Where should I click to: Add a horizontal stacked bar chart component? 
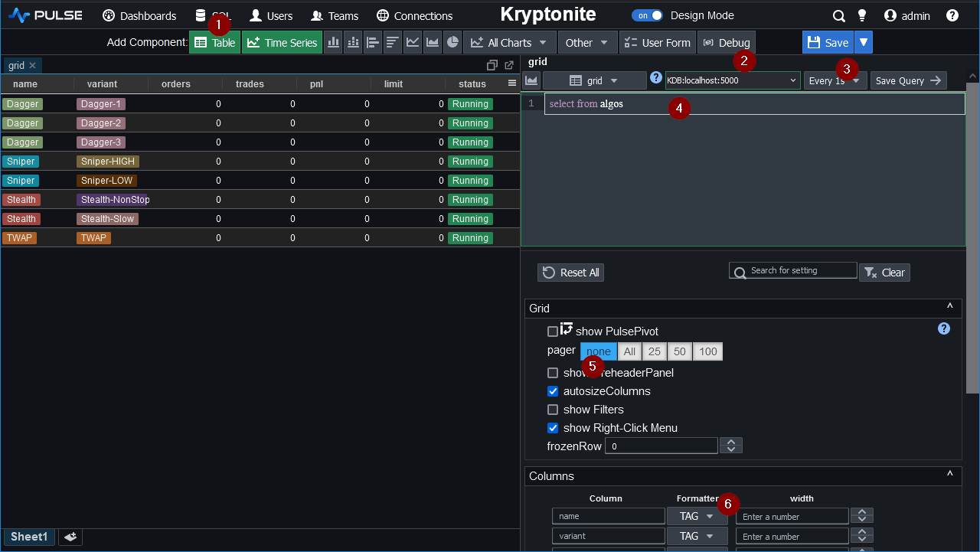[x=393, y=43]
